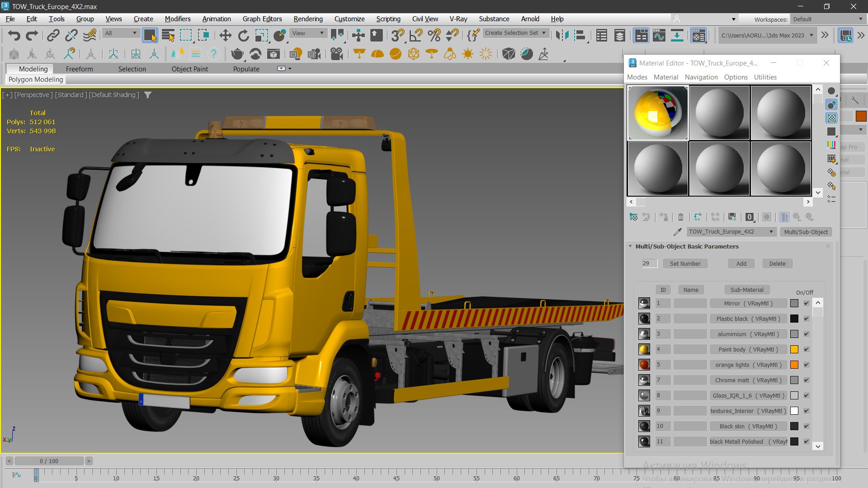Toggle the Angle Snap icon
Screen dimensions: 868x488
pos(416,35)
